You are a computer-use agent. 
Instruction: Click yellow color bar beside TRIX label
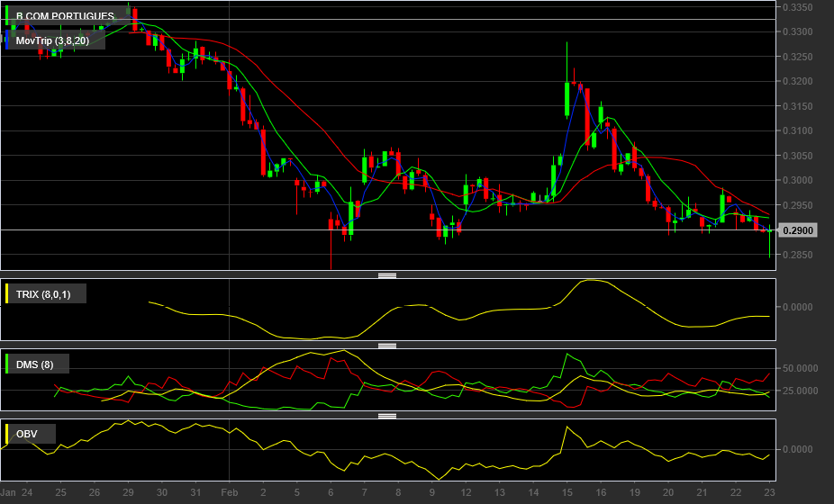[x=8, y=293]
